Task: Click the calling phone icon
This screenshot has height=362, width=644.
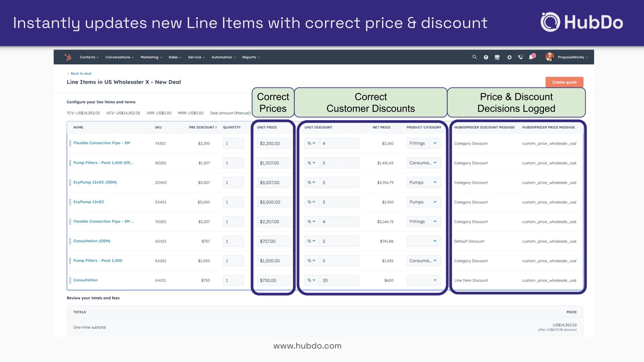Action: point(520,57)
